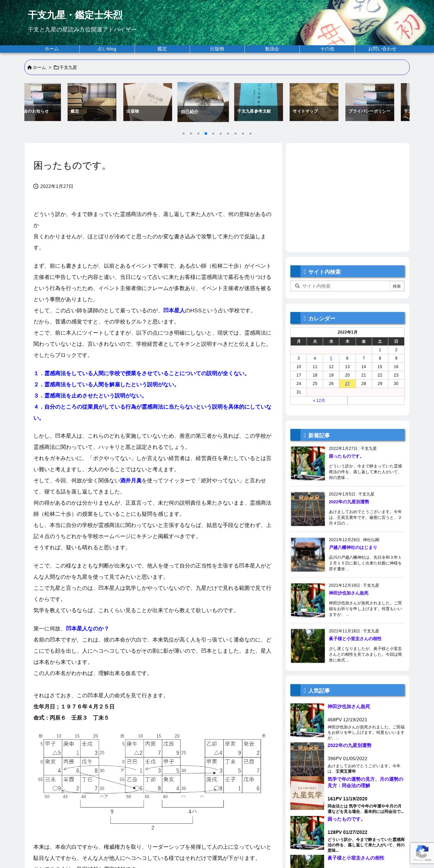The width and height of the screenshot is (434, 868).
Task: Open the お問い合わせ menu item
Action: [382, 49]
